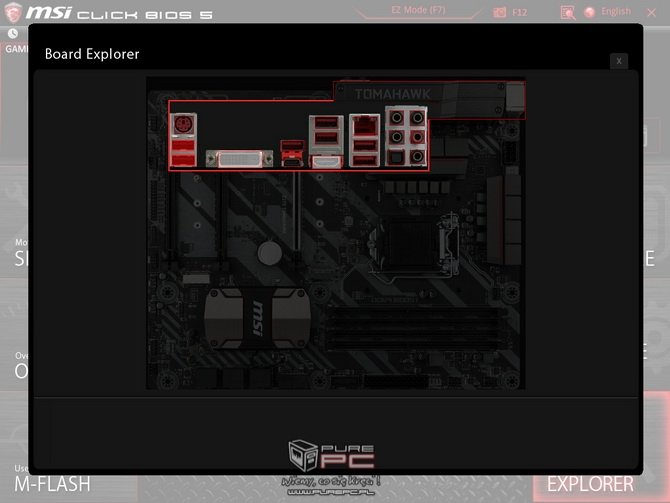Click the MSI dragon logo
670x503 pixels.
(13, 12)
